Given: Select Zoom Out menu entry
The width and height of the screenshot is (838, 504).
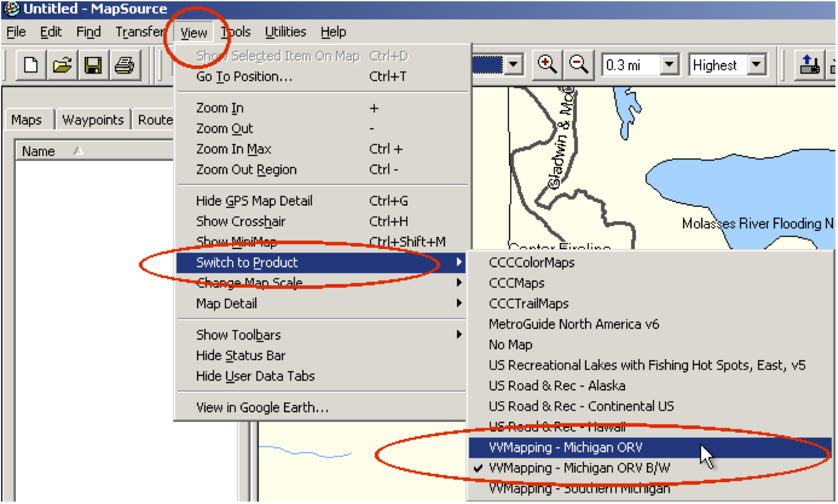Looking at the screenshot, I should click(321, 128).
